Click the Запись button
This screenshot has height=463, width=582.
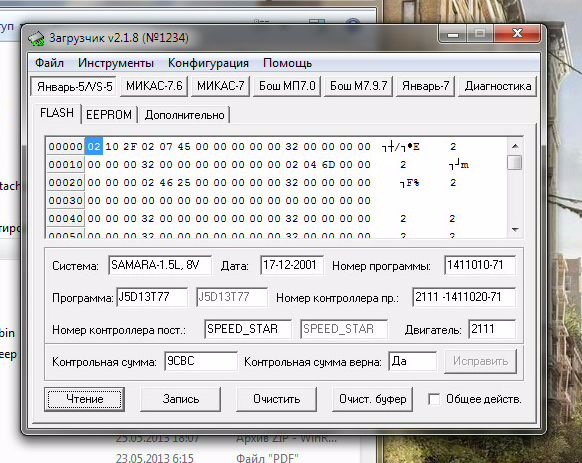click(x=181, y=399)
